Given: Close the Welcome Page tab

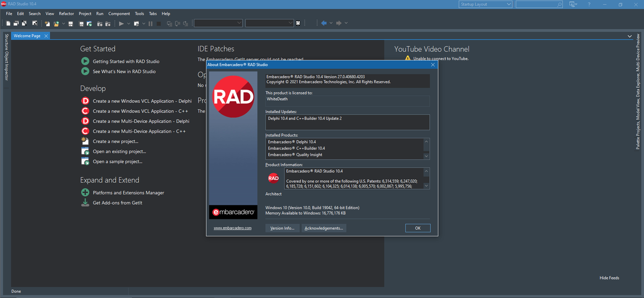Looking at the screenshot, I should 46,36.
